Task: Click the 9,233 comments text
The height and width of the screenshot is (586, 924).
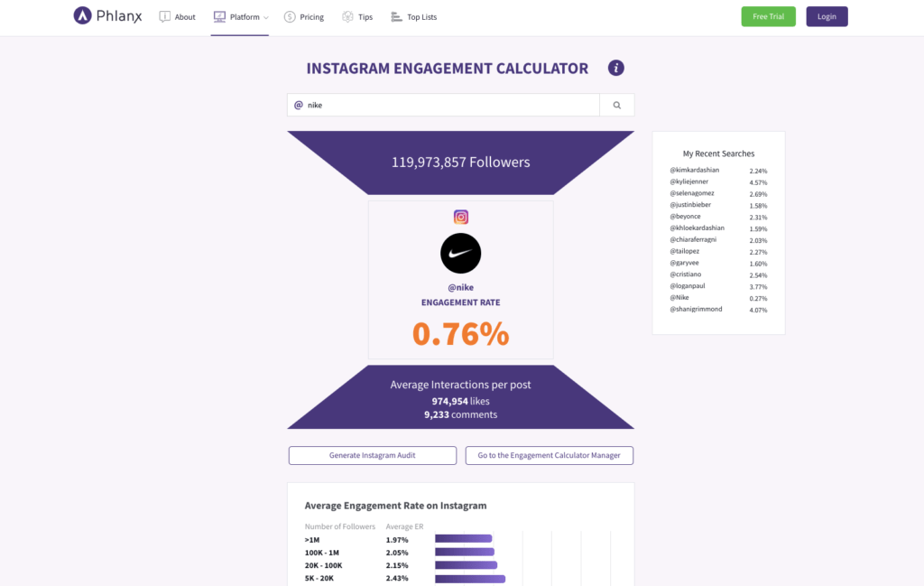Action: tap(461, 414)
